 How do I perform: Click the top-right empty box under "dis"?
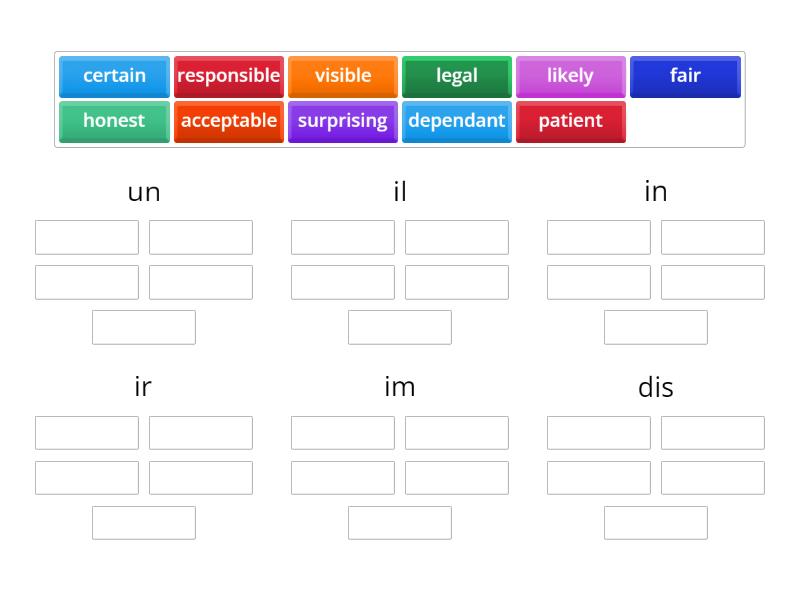click(x=712, y=432)
